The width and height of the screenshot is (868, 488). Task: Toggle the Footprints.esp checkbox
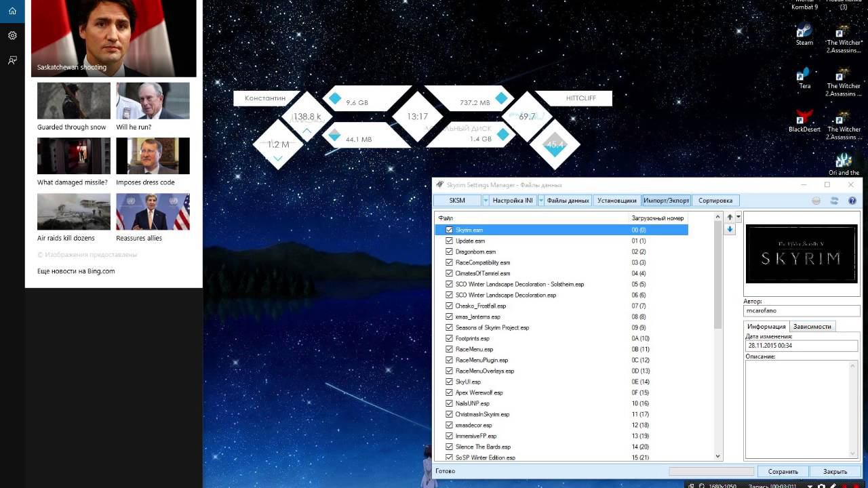[x=449, y=338]
